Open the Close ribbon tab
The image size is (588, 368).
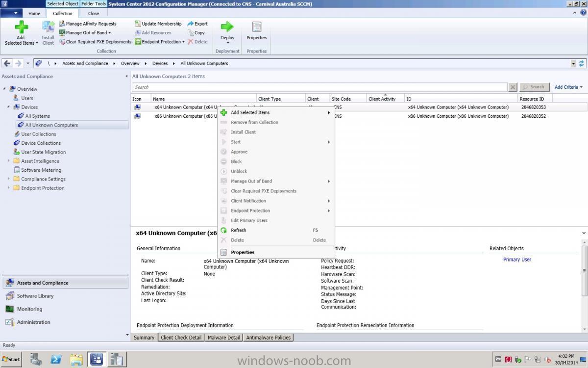pyautogui.click(x=94, y=13)
